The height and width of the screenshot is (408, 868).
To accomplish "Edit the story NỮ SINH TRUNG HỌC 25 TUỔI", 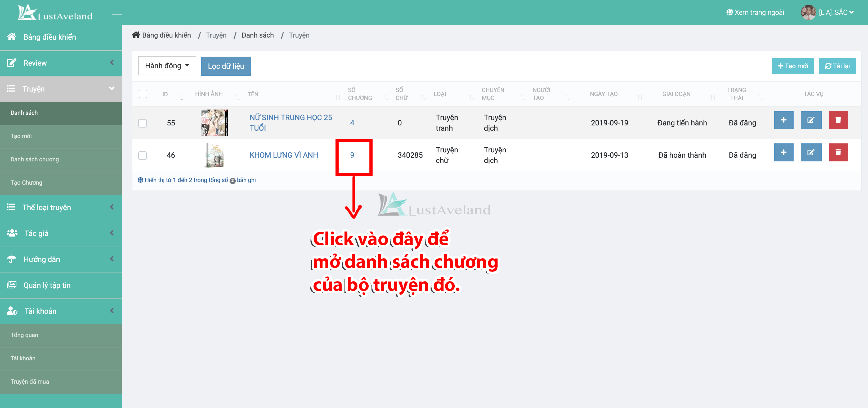I will click(811, 120).
